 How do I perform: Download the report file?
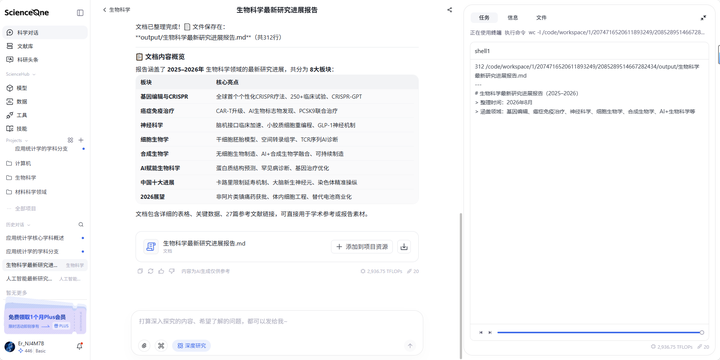click(x=404, y=247)
